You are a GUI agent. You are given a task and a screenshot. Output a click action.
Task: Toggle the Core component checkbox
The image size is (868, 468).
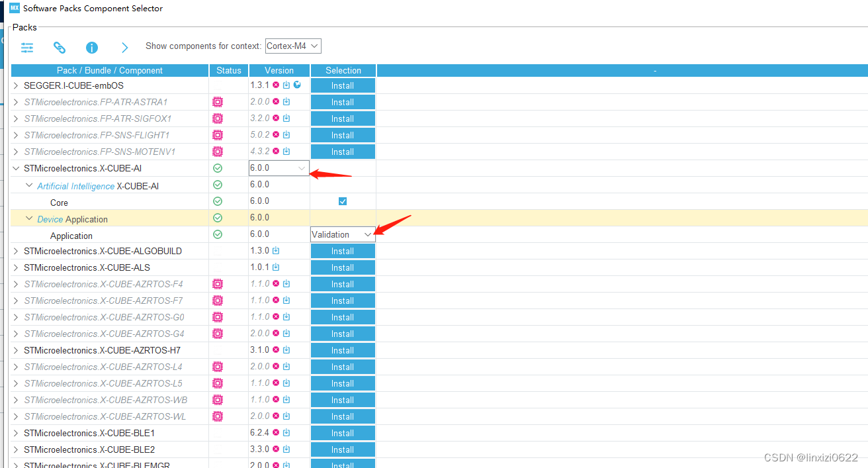(x=343, y=201)
